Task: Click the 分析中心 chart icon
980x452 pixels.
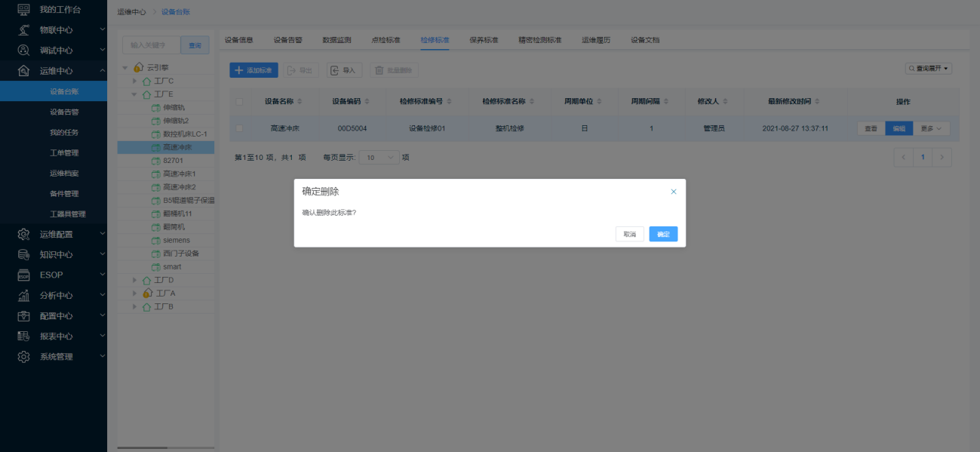Action: click(x=23, y=295)
